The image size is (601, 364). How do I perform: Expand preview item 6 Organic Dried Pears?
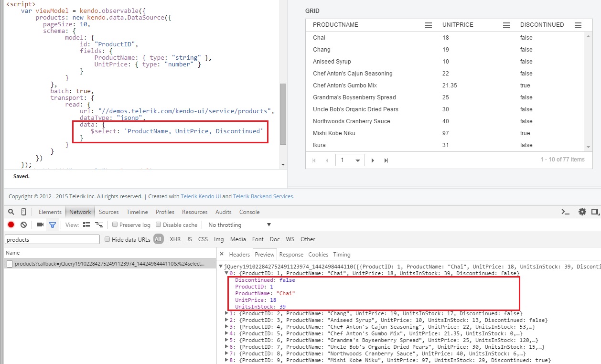pos(227,347)
